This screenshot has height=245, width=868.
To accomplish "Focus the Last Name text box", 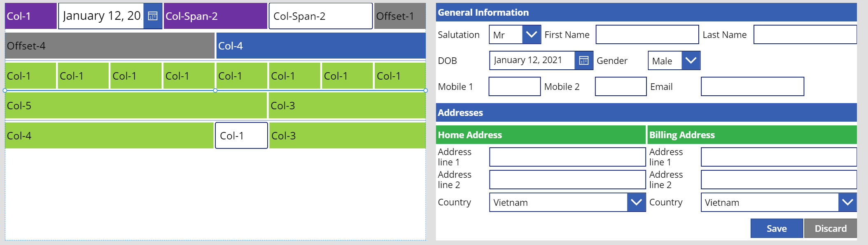I will (x=805, y=35).
